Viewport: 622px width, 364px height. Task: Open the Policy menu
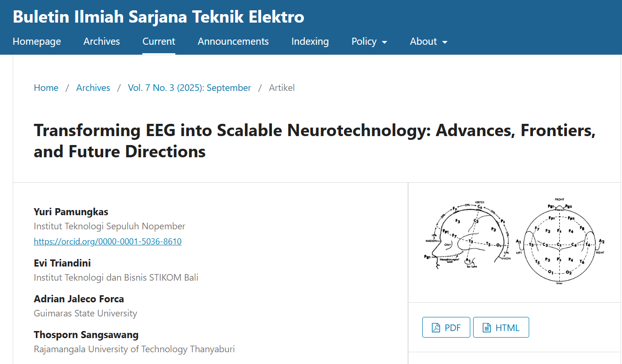[364, 41]
